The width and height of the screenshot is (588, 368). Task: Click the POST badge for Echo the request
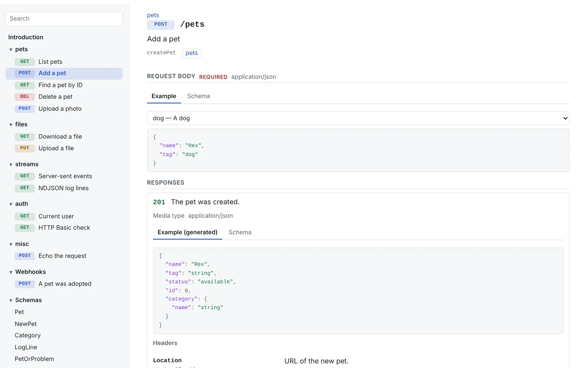pyautogui.click(x=25, y=256)
